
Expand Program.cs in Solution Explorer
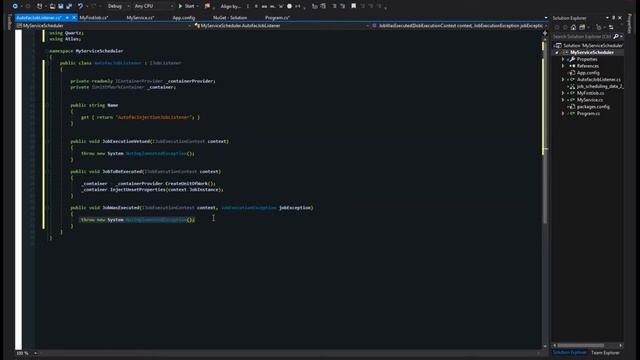[563, 113]
